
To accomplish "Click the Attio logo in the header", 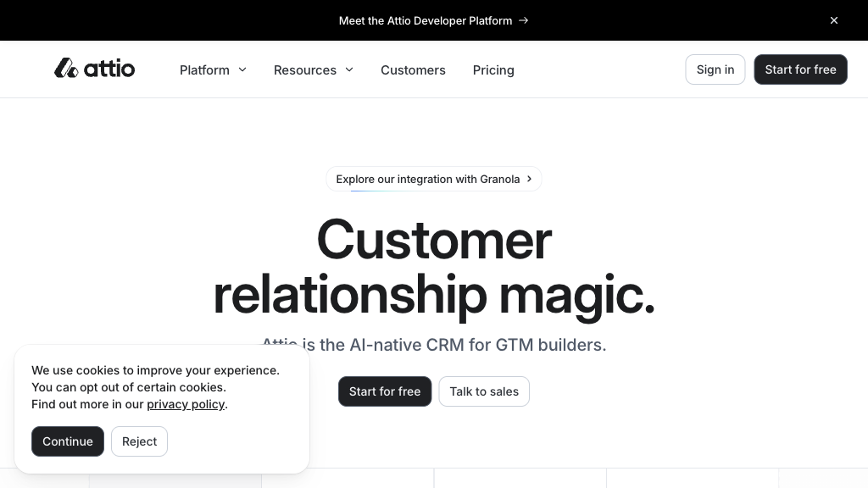I will pos(94,69).
